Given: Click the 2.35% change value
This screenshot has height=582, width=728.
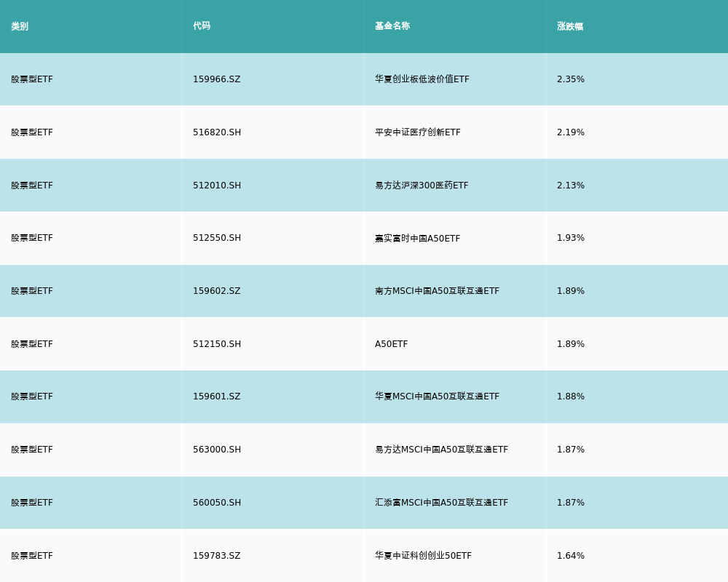Looking at the screenshot, I should click(571, 79).
